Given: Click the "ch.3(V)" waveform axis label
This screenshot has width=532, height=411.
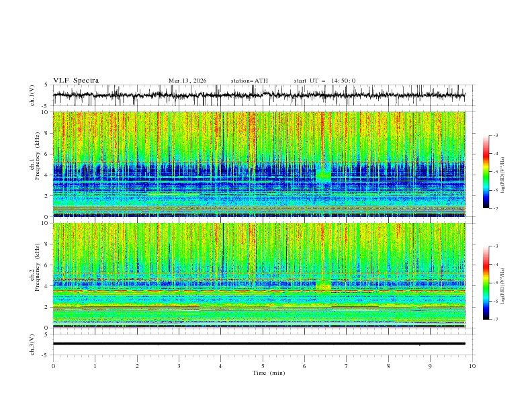Looking at the screenshot, I should pyautogui.click(x=32, y=345).
